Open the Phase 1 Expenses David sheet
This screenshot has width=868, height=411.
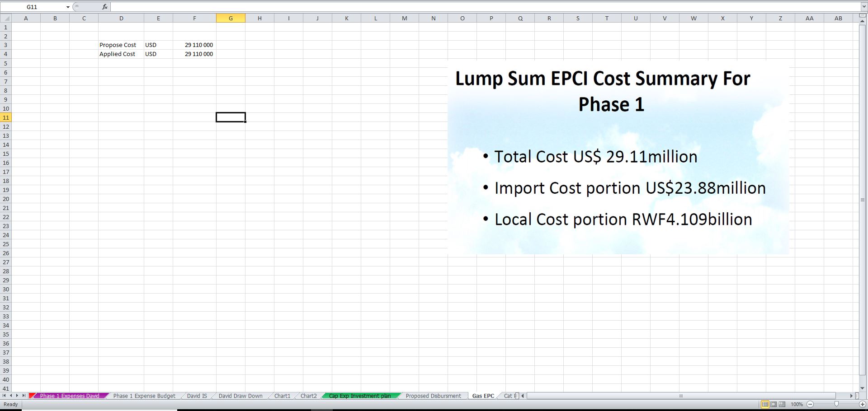tap(69, 396)
